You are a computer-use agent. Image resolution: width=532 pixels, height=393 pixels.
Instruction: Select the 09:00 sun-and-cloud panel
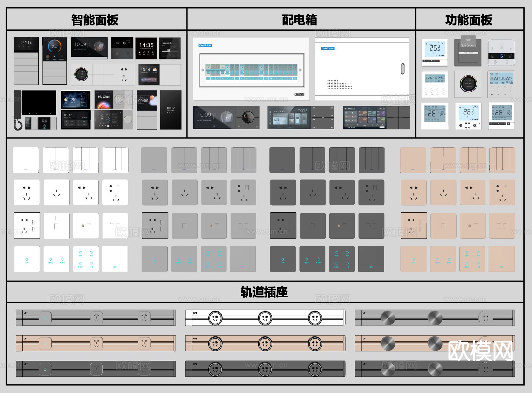147,110
